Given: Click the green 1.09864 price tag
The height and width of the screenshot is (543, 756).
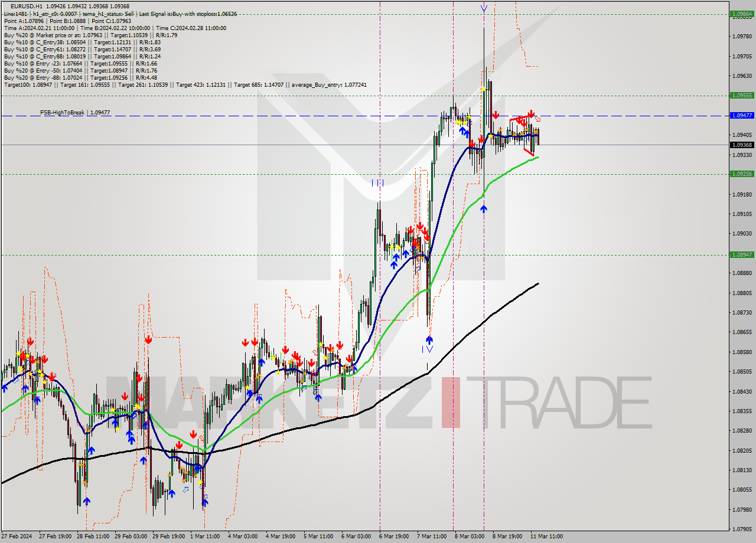Looking at the screenshot, I should [x=741, y=14].
